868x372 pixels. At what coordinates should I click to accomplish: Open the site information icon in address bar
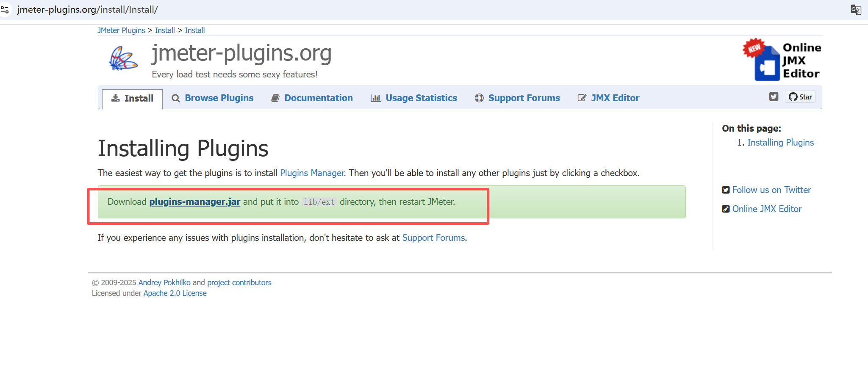coord(5,9)
